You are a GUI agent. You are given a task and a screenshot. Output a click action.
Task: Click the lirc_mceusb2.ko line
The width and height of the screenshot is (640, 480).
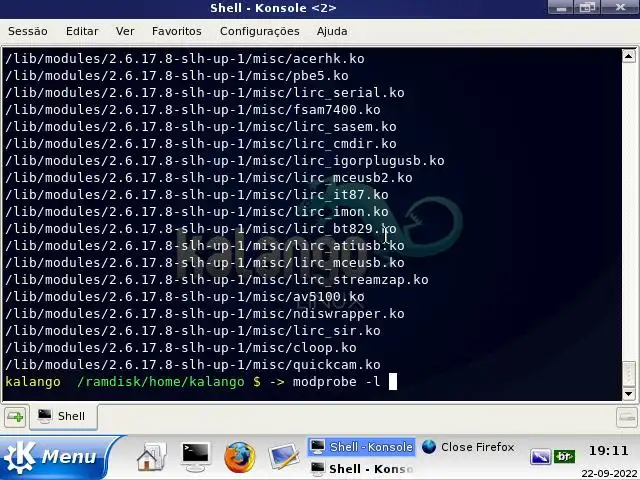coord(209,178)
